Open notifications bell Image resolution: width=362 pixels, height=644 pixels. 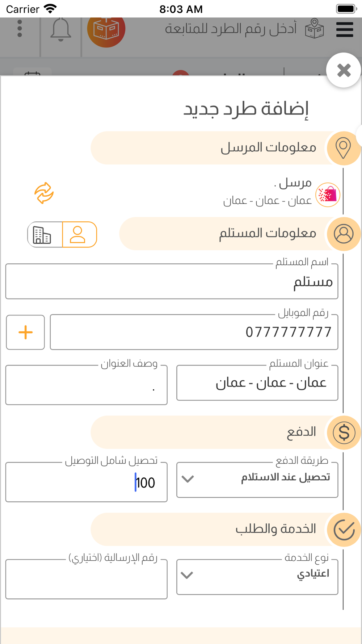click(x=60, y=29)
